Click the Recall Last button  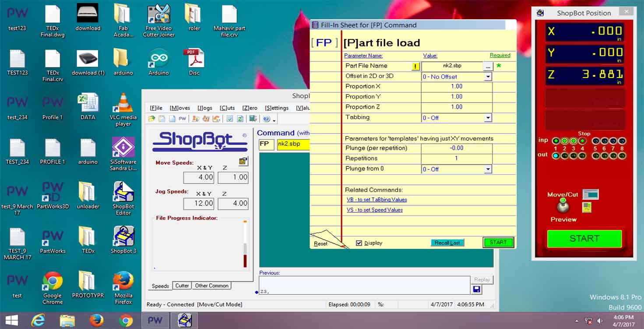447,243
